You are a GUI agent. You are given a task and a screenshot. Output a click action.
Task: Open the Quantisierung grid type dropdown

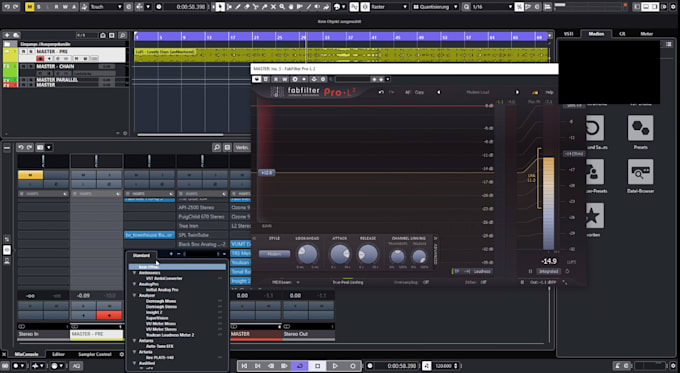point(435,7)
